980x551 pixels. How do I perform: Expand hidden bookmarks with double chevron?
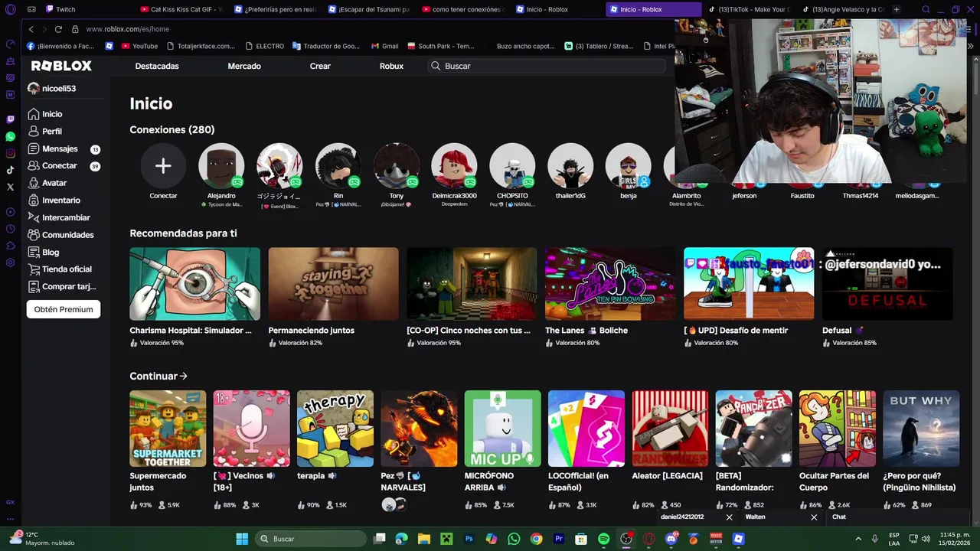click(x=971, y=46)
